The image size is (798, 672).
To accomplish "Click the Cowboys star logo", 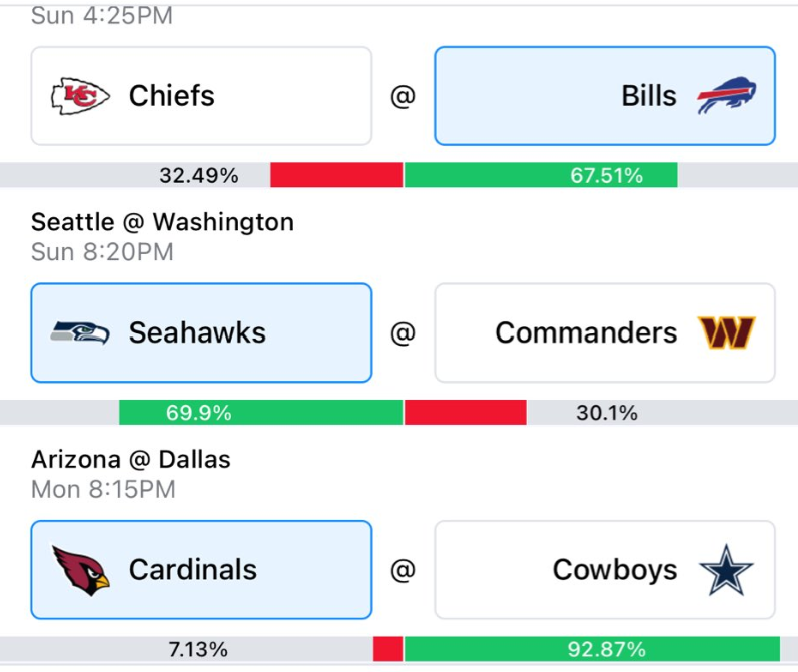I will pyautogui.click(x=726, y=570).
